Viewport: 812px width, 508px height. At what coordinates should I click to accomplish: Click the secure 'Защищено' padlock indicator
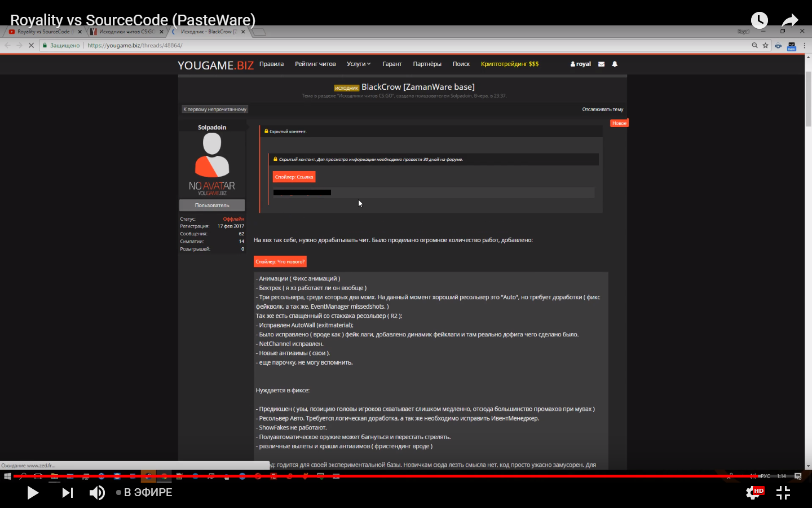click(x=61, y=45)
